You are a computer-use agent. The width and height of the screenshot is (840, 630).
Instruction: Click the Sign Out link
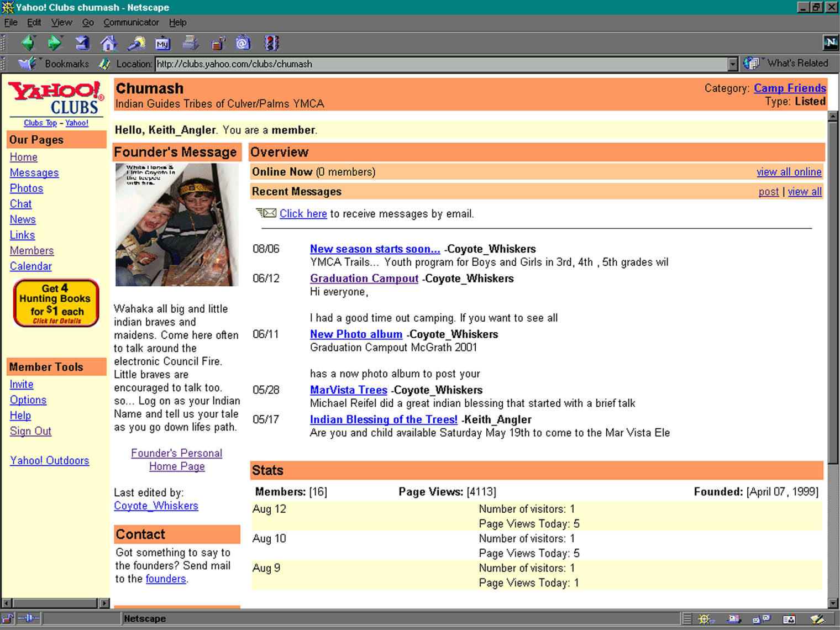(x=30, y=431)
